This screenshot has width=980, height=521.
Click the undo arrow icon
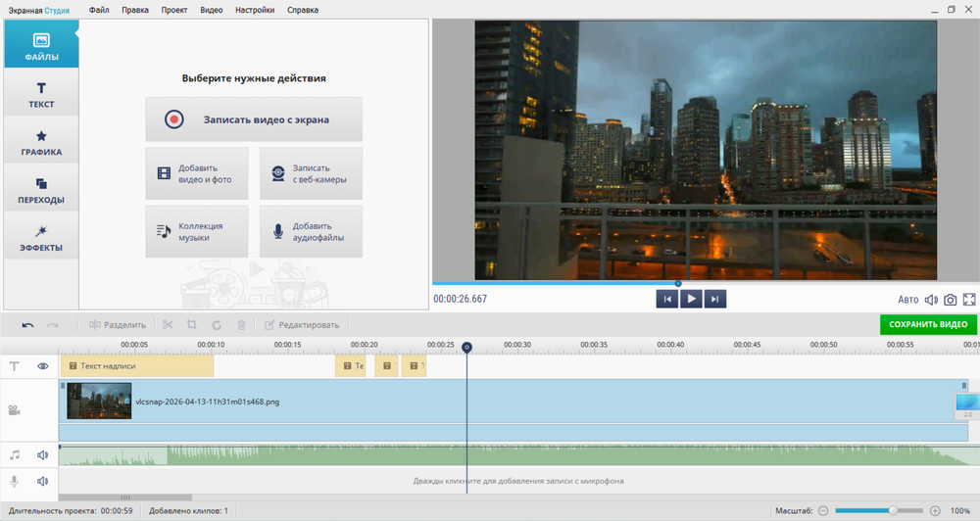coord(27,325)
